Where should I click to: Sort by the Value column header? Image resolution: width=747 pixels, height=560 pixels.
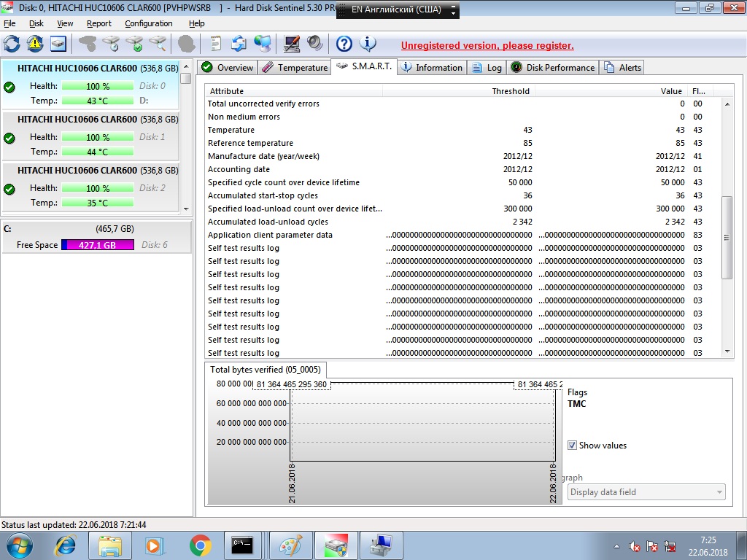click(611, 91)
